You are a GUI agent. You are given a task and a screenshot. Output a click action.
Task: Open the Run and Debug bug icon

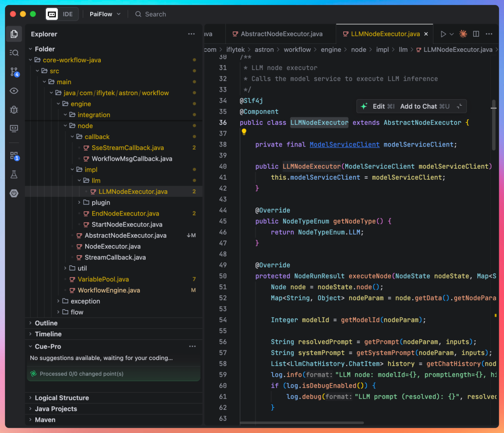point(14,110)
